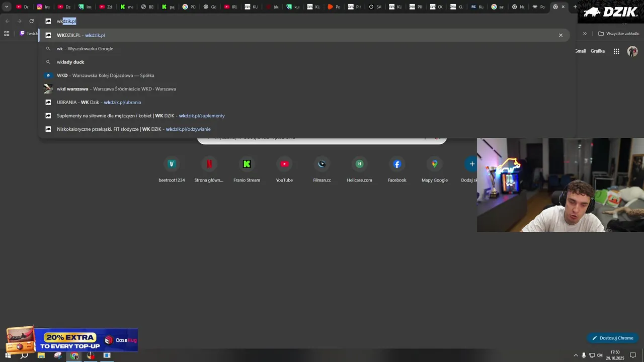644x362 pixels.
Task: Open the Windows notification center
Action: coord(633,355)
